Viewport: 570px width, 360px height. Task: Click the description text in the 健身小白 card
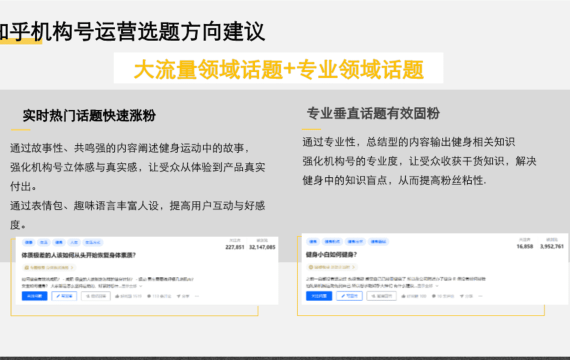pos(396,282)
